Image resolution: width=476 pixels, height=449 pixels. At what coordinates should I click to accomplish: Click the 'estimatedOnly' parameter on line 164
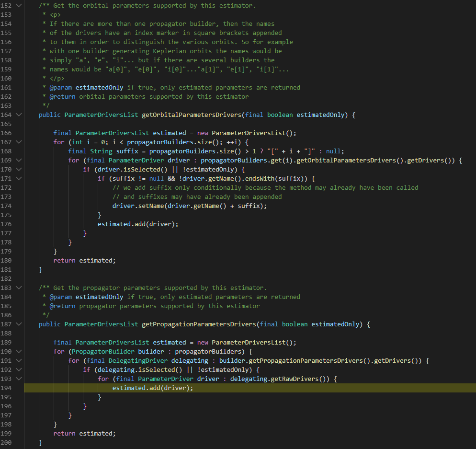(x=320, y=115)
